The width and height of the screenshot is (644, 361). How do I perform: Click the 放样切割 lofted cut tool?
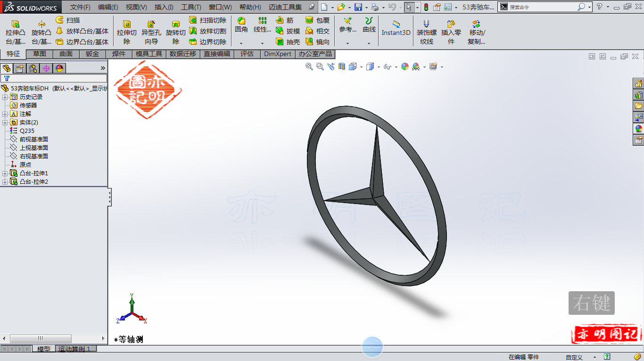pyautogui.click(x=207, y=31)
